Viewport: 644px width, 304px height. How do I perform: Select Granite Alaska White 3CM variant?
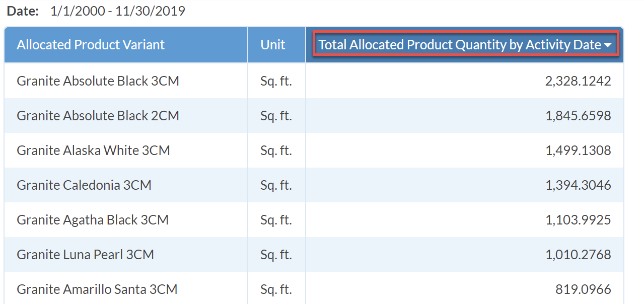click(93, 150)
